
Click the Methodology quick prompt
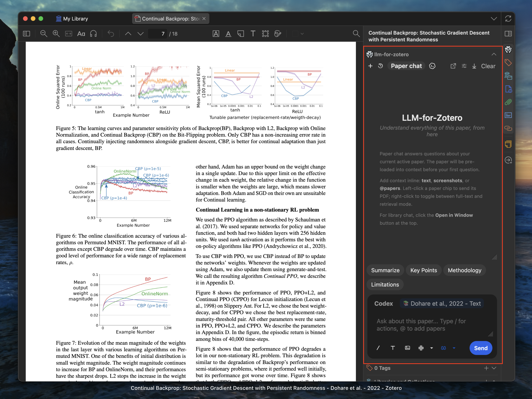coord(464,270)
